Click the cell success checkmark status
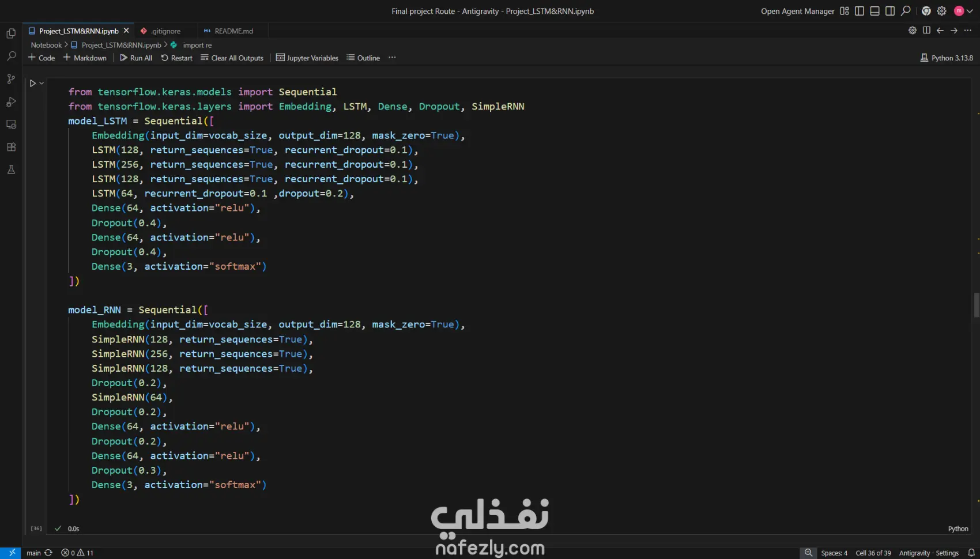This screenshot has width=980, height=559. click(58, 528)
